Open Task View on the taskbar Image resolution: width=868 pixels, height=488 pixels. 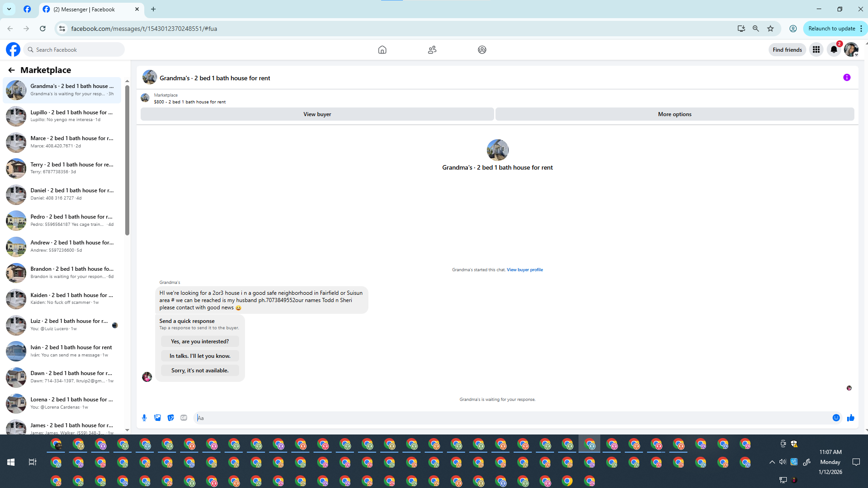click(32, 462)
